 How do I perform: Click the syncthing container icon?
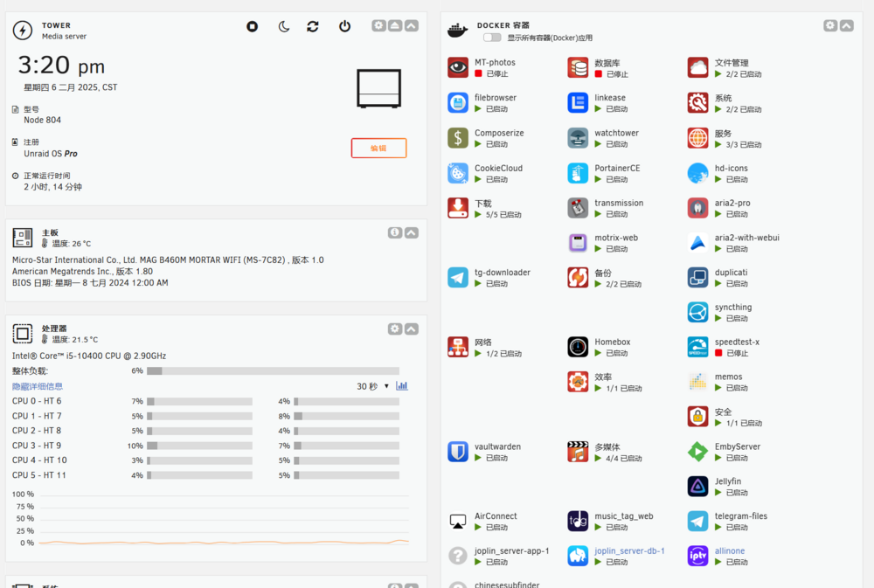tap(697, 312)
